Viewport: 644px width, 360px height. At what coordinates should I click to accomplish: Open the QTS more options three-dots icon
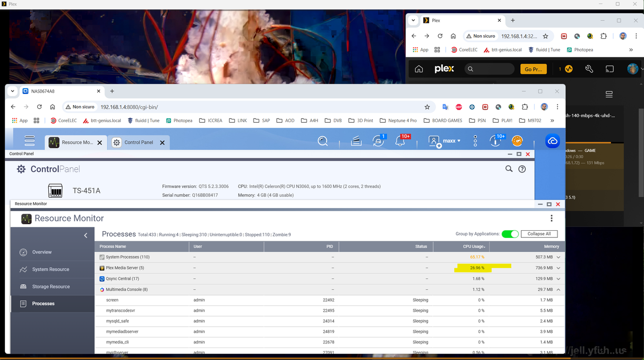point(475,141)
